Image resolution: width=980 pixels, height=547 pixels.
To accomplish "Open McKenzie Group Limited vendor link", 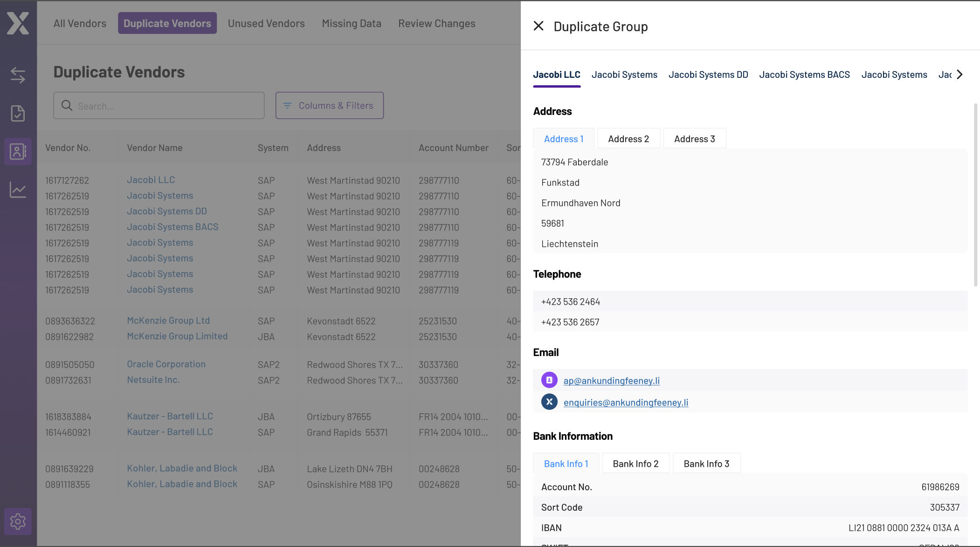I will pyautogui.click(x=177, y=336).
